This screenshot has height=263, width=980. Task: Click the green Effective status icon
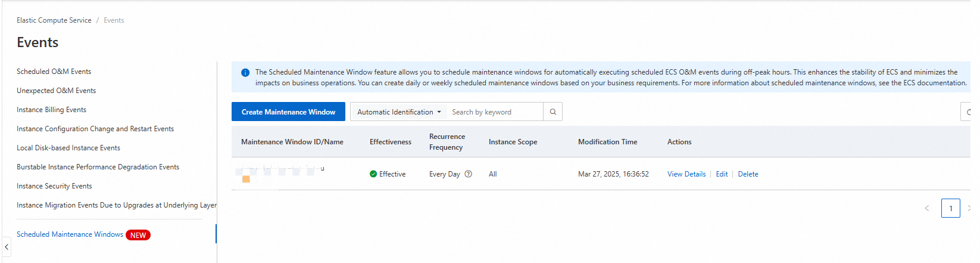coord(373,174)
